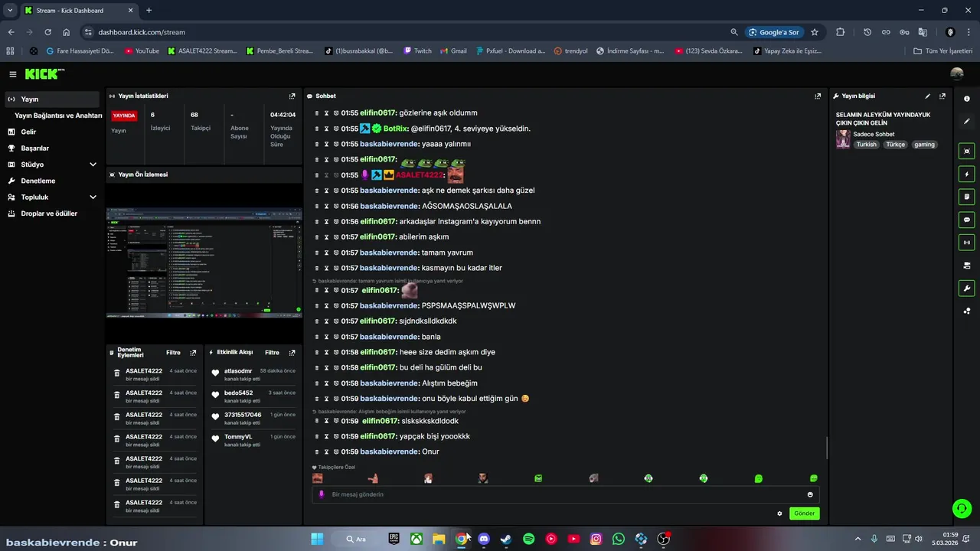Open the info icon in the right sidebar

966,99
